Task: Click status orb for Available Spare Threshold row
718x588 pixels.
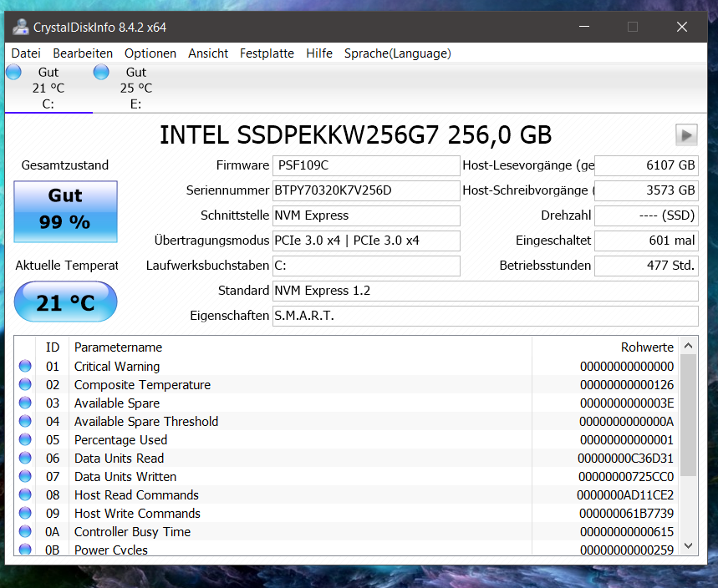Action: click(25, 421)
